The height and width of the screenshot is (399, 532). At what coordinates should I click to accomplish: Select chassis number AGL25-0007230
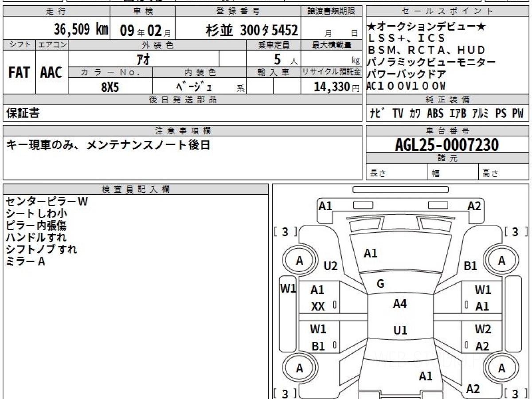447,145
